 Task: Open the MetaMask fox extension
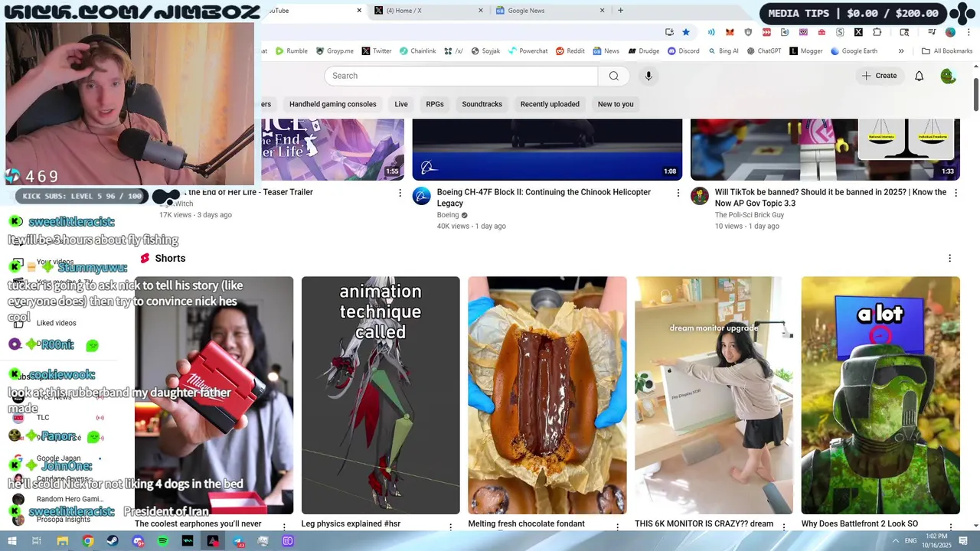[730, 32]
